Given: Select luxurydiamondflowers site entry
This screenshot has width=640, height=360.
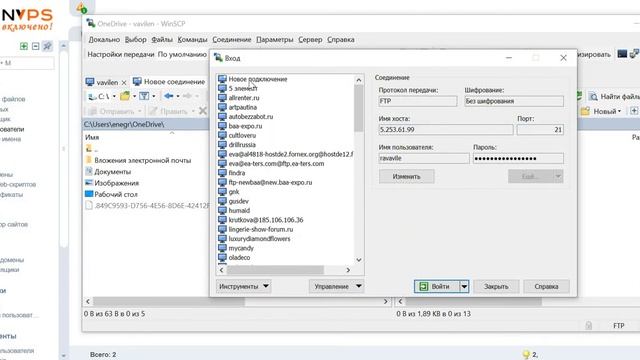Looking at the screenshot, I should click(x=259, y=239).
